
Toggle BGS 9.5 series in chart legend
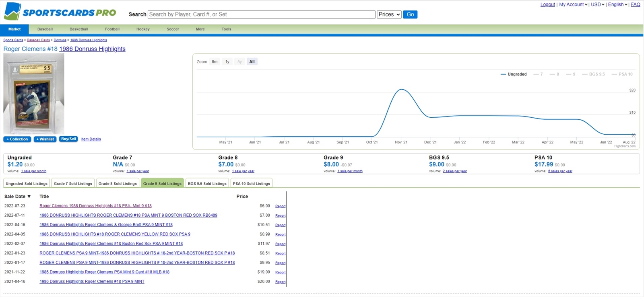click(593, 74)
